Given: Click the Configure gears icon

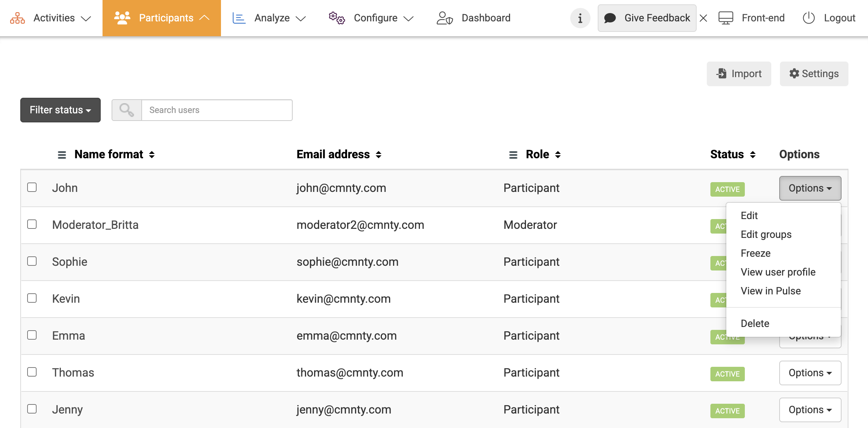Looking at the screenshot, I should click(337, 18).
